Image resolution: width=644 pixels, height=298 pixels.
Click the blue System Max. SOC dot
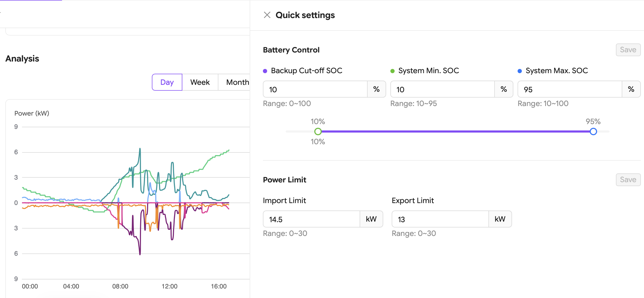[520, 71]
